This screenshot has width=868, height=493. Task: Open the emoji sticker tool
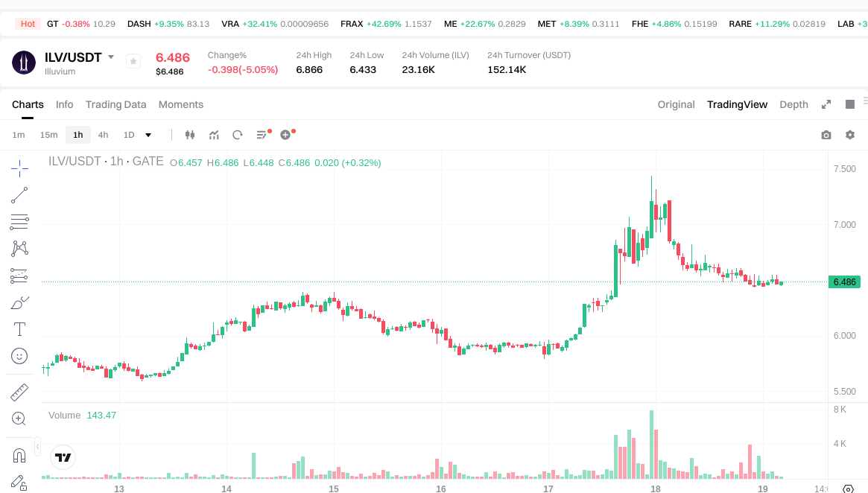19,356
